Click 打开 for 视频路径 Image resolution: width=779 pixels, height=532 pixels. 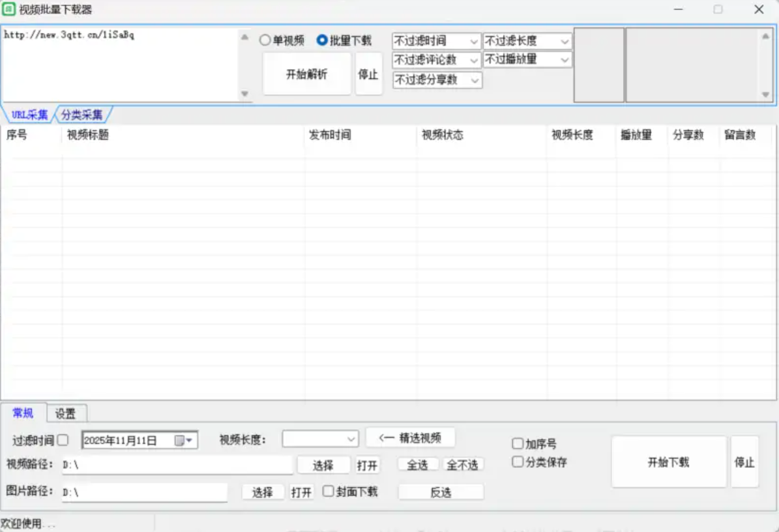tap(367, 465)
